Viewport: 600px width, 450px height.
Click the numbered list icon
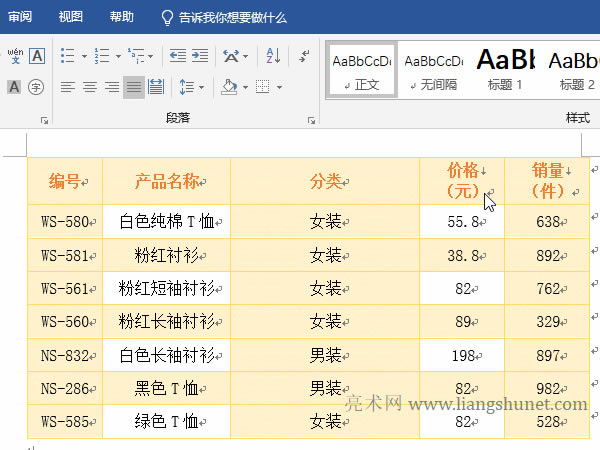coord(101,55)
